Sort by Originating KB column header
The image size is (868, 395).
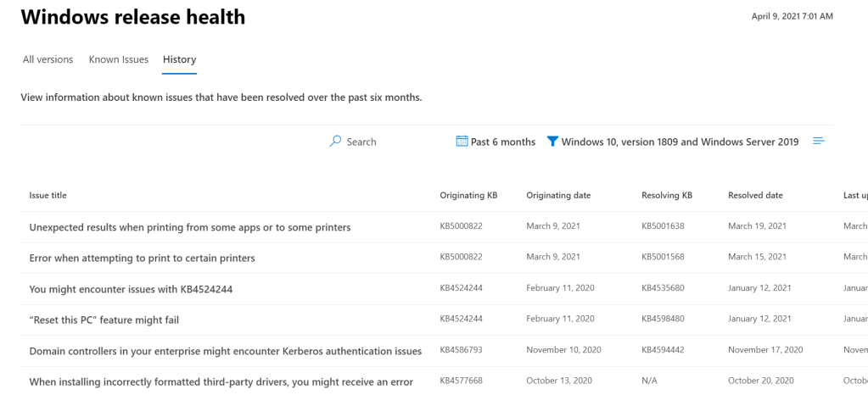click(x=468, y=196)
